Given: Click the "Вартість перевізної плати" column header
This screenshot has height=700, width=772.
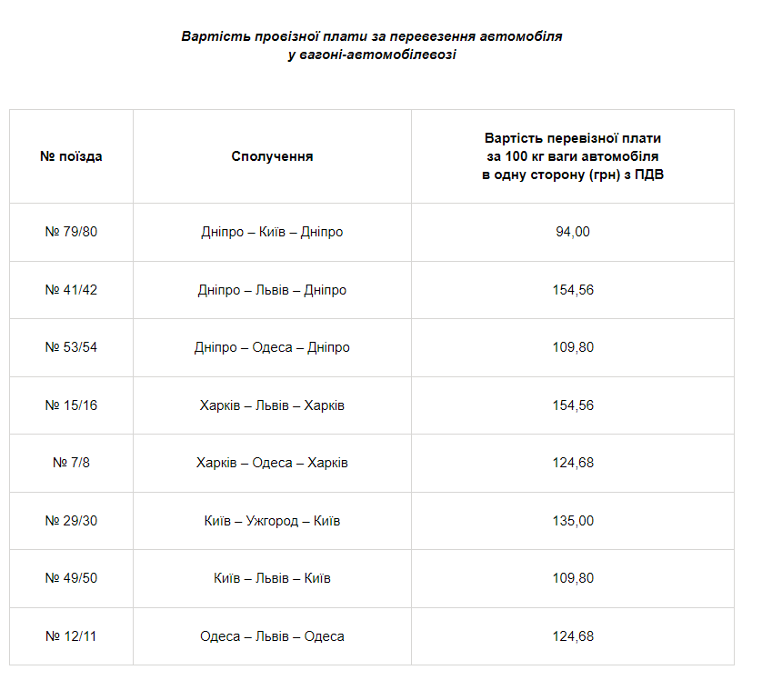Looking at the screenshot, I should [x=573, y=156].
